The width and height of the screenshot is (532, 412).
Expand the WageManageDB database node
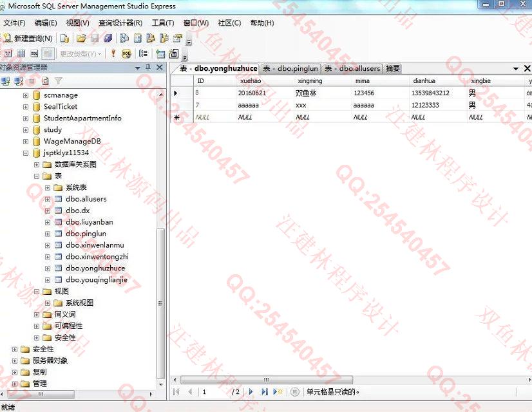[26, 142]
